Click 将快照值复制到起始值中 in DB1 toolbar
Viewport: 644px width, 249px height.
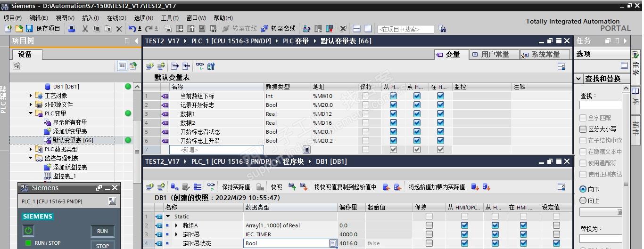(345, 187)
